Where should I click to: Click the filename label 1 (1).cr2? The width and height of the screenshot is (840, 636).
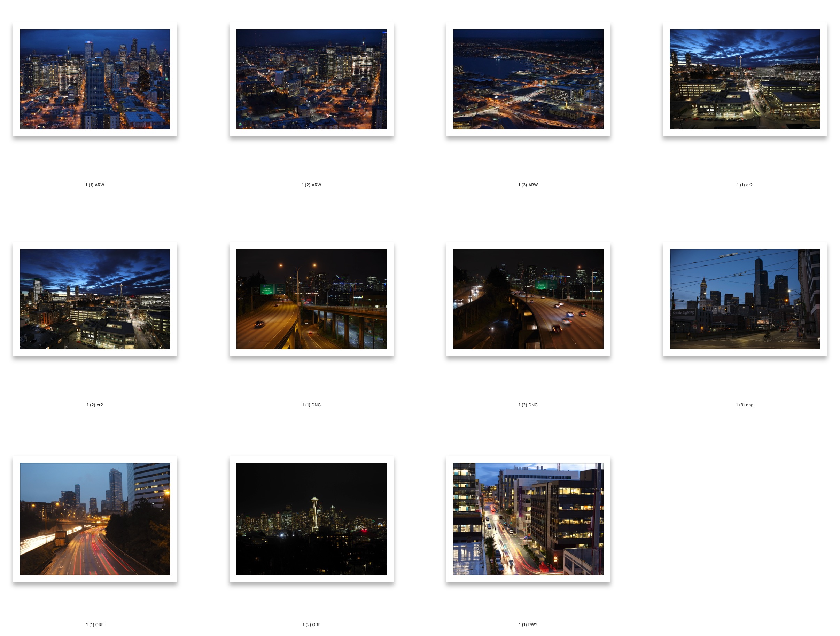pos(744,185)
